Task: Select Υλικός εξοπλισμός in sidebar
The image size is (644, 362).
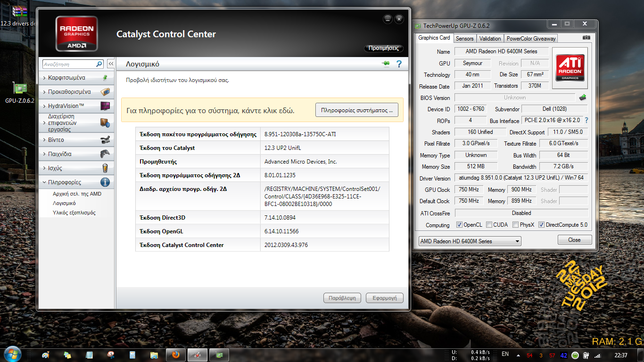Action: tap(74, 213)
